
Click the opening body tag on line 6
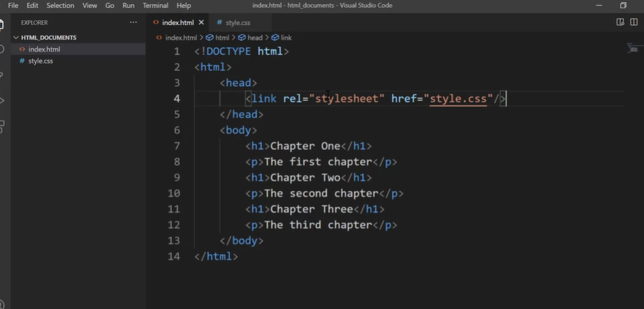pyautogui.click(x=238, y=130)
